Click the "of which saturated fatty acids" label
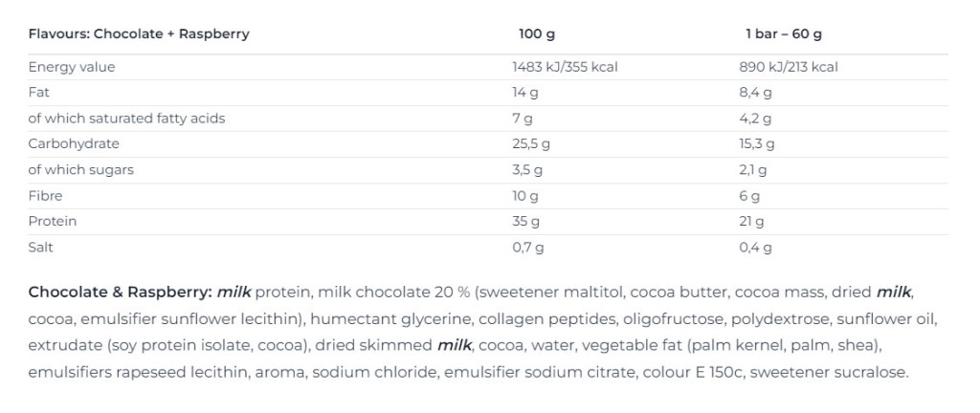Image resolution: width=980 pixels, height=413 pixels. [127, 119]
